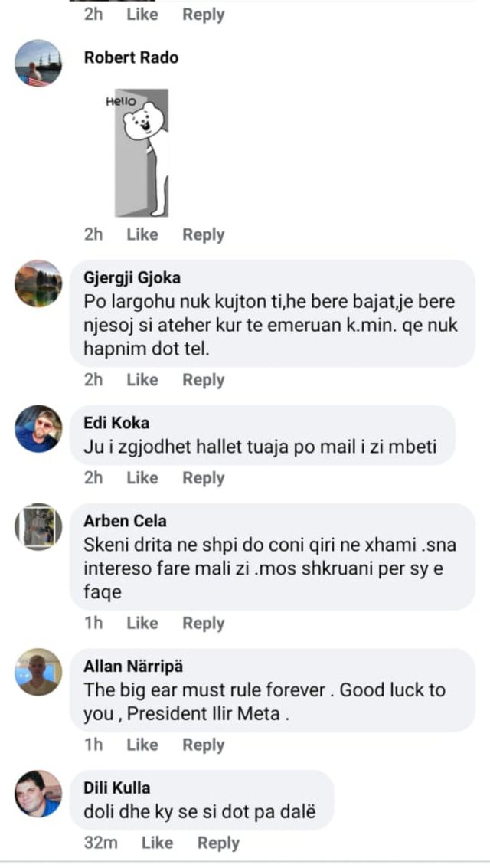
Task: Like Edi Koka's comment
Action: point(142,477)
